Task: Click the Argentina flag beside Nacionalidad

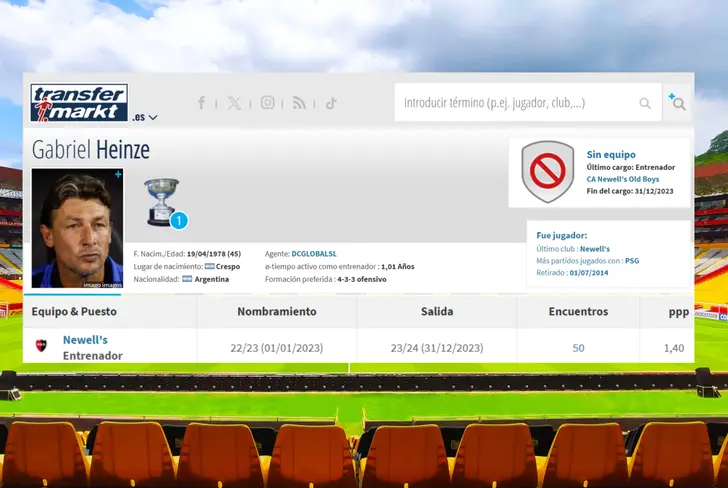Action: tap(187, 279)
